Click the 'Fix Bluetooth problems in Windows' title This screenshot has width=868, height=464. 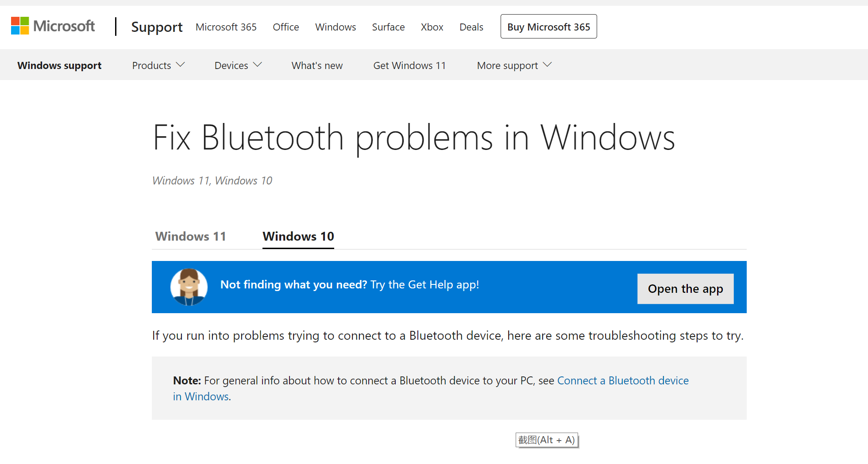coord(414,138)
